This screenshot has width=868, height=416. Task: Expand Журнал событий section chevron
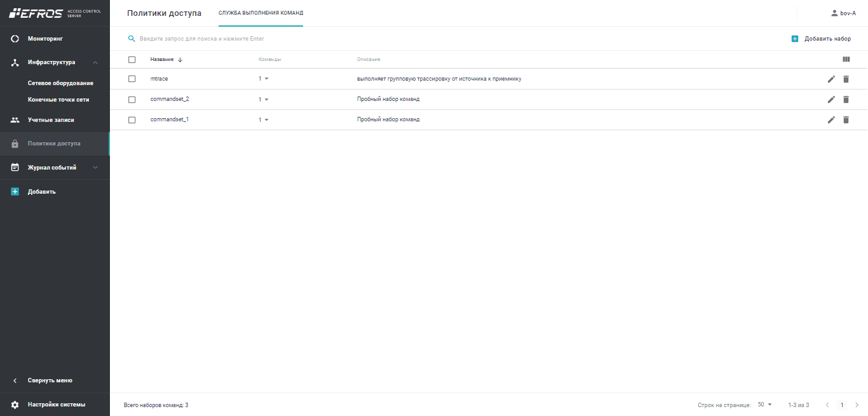95,168
